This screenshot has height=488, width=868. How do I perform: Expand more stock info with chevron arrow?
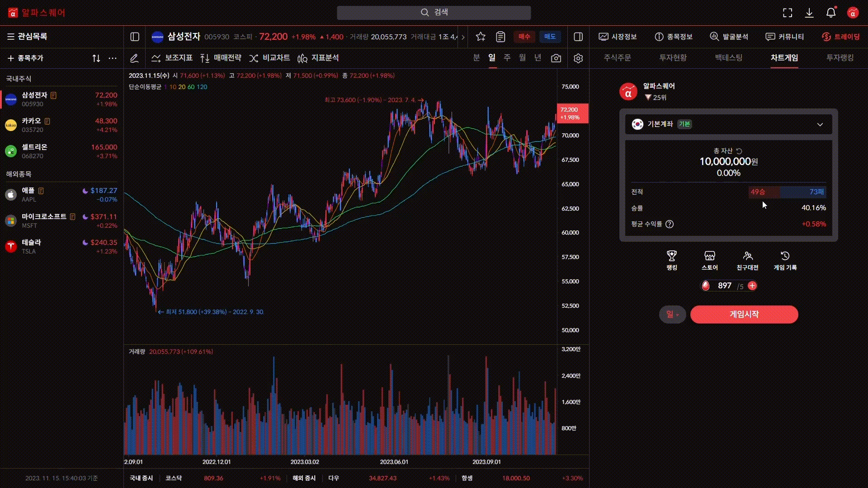463,37
